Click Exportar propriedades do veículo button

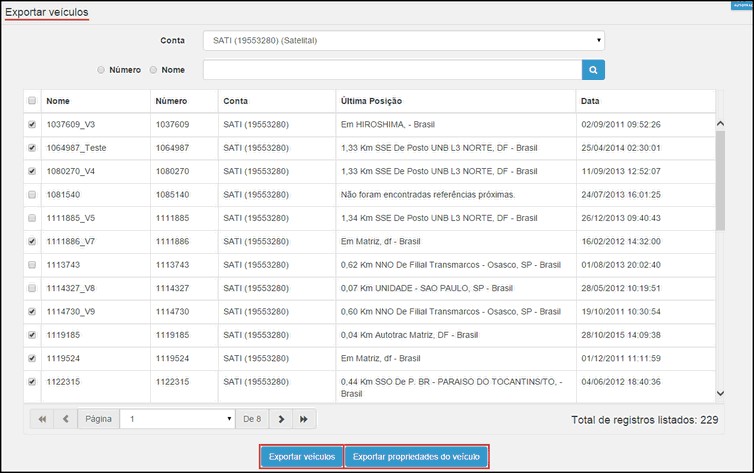point(416,457)
